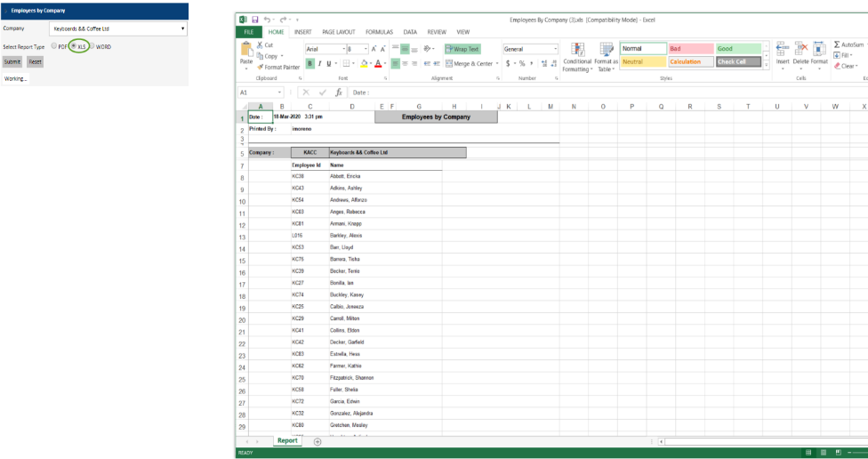Screen dimensions: 868x459
Task: Switch to the FORMULAS tab
Action: [x=379, y=32]
